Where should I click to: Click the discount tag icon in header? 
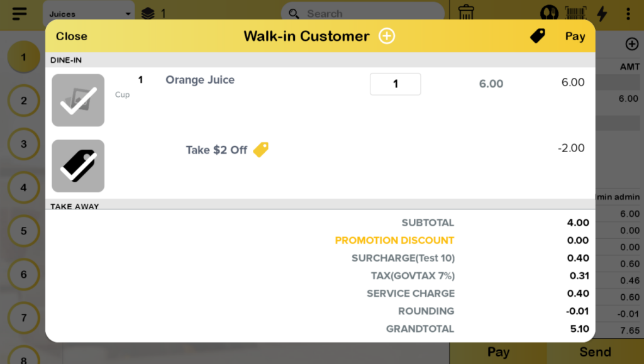[x=538, y=36]
